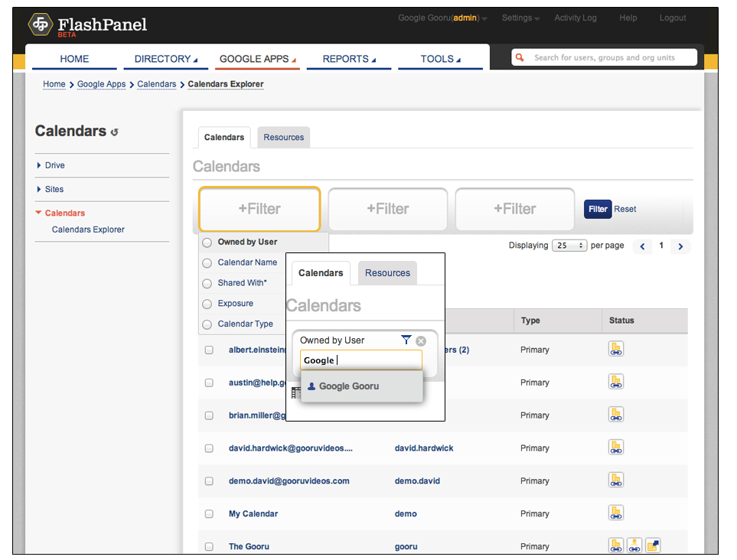Click the status icon in My Calendar row

coord(616,513)
